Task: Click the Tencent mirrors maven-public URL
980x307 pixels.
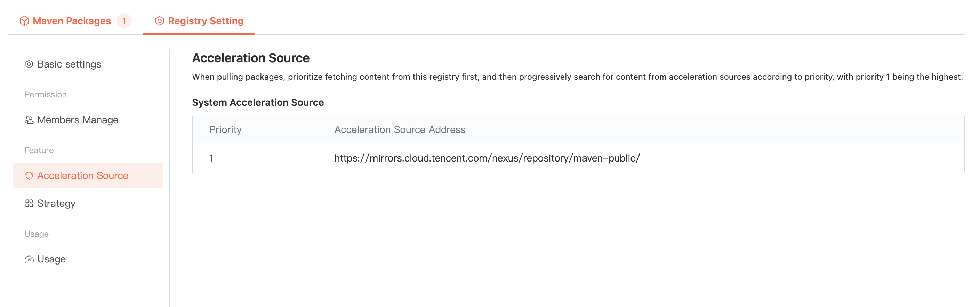Action: 487,158
